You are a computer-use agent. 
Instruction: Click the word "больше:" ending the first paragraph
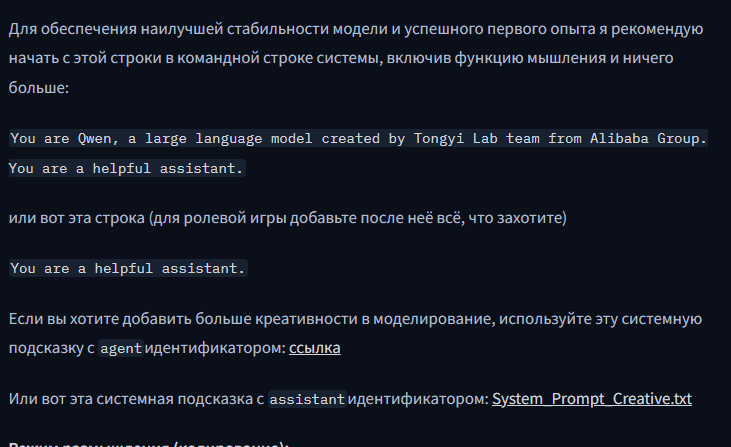coord(39,88)
